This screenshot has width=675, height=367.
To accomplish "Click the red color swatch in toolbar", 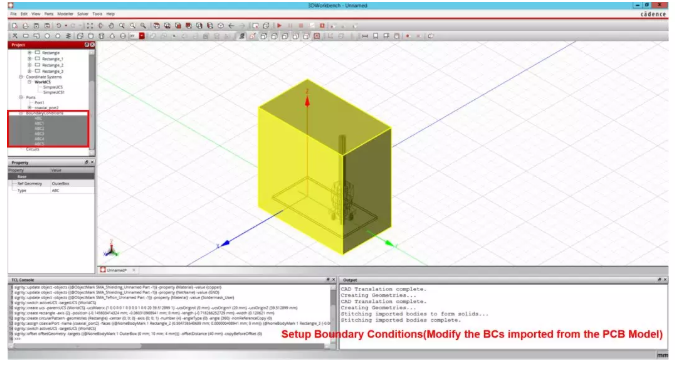I will (x=142, y=36).
